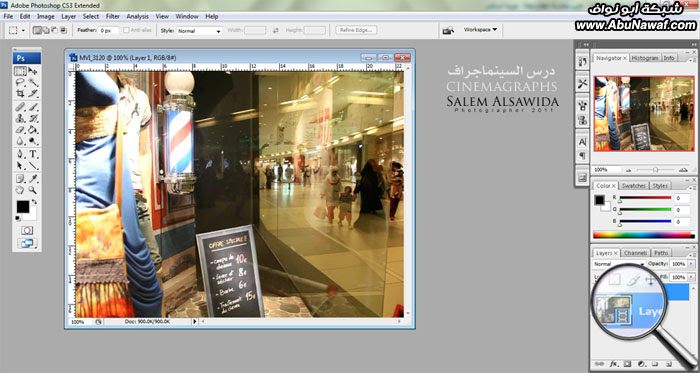Image resolution: width=700 pixels, height=373 pixels.
Task: Select the Crop tool
Action: pos(21,94)
